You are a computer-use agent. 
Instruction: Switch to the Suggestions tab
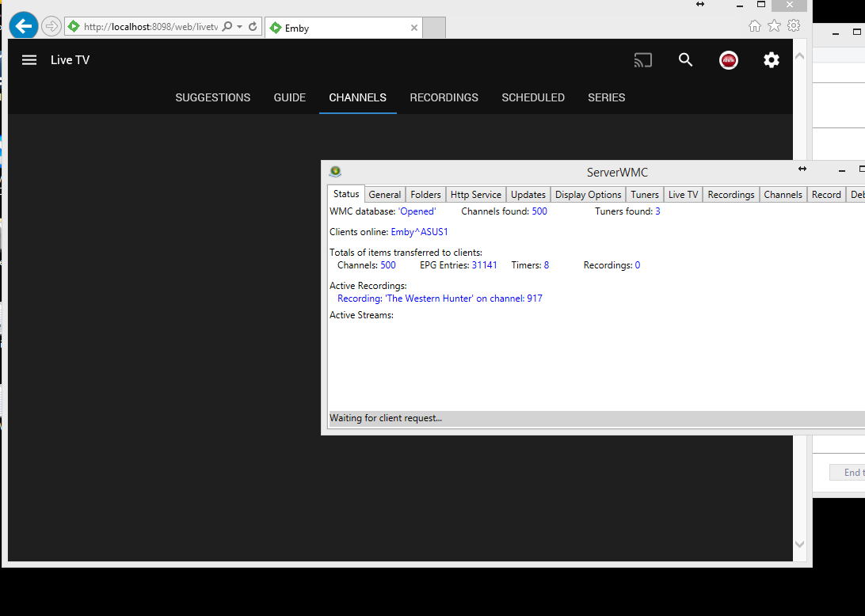pyautogui.click(x=213, y=97)
